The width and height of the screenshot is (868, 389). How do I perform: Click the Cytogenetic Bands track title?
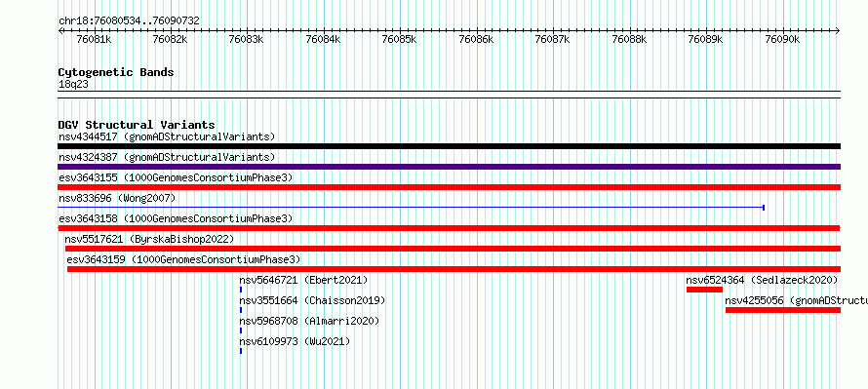[x=116, y=72]
